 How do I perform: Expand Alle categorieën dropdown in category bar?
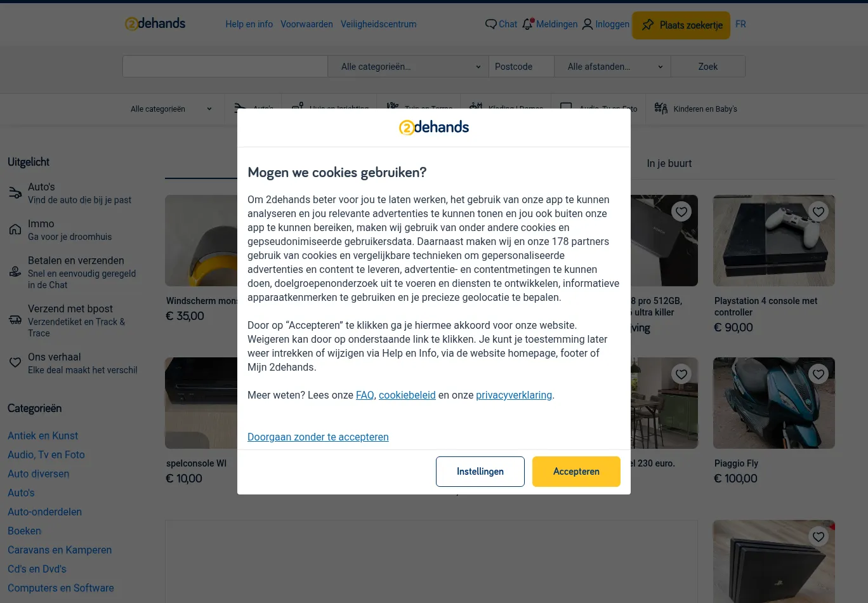(x=171, y=109)
